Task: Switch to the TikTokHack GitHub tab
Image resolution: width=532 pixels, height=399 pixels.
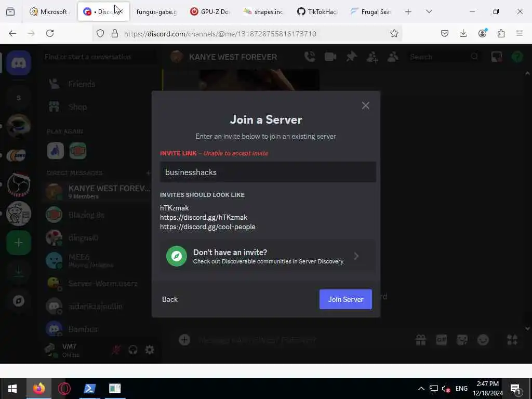Action: tap(317, 11)
